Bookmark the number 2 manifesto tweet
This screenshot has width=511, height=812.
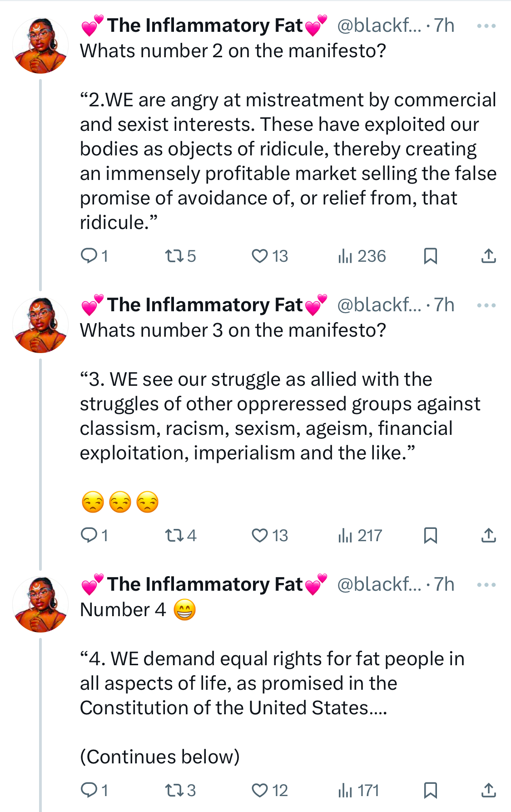430,256
